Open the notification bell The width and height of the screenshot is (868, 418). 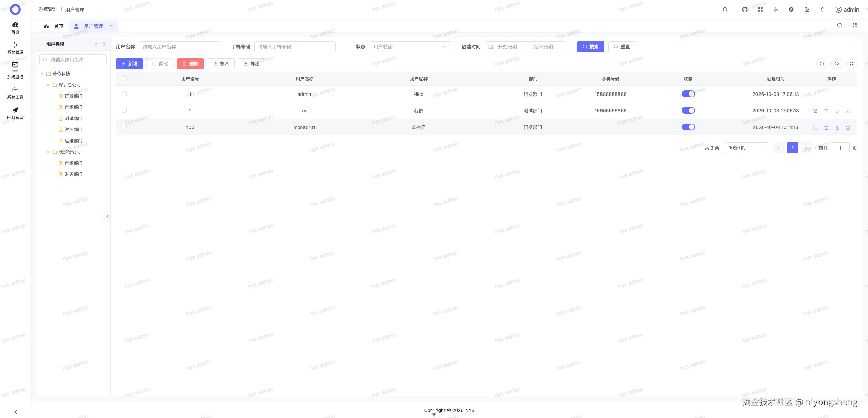[x=822, y=9]
